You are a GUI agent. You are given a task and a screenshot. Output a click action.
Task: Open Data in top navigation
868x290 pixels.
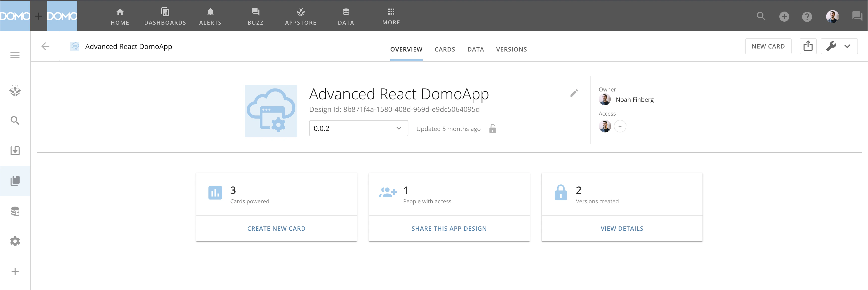(346, 17)
